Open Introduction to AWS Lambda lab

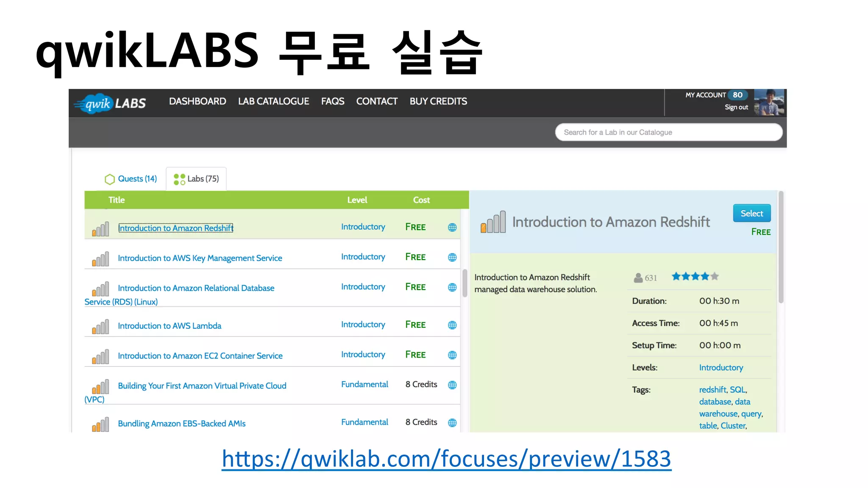pyautogui.click(x=170, y=326)
